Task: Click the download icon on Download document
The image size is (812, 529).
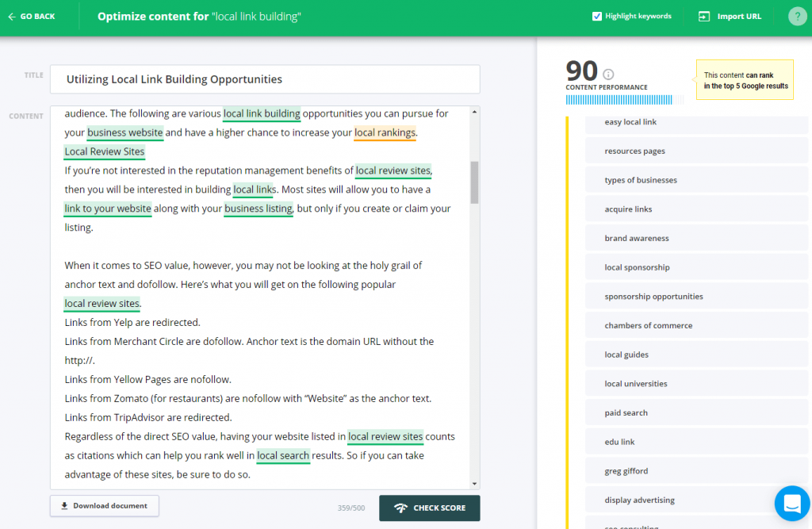Action: coord(64,506)
